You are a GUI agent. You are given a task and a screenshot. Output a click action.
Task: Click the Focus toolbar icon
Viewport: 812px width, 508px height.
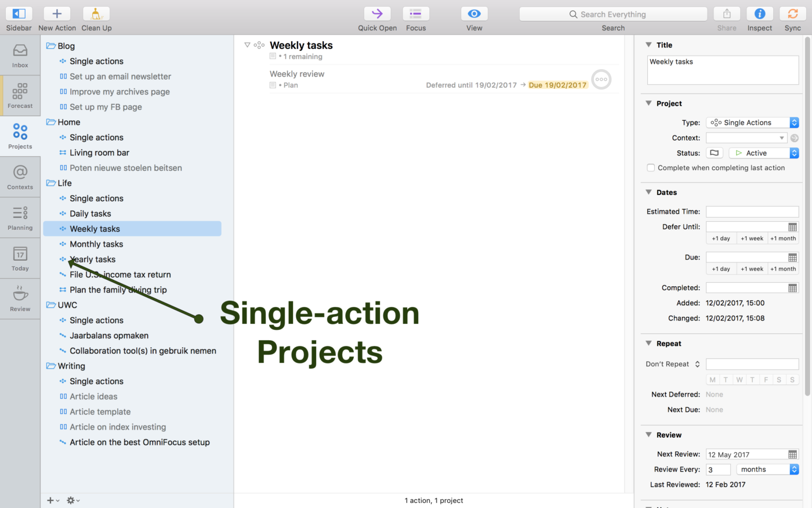tap(416, 14)
